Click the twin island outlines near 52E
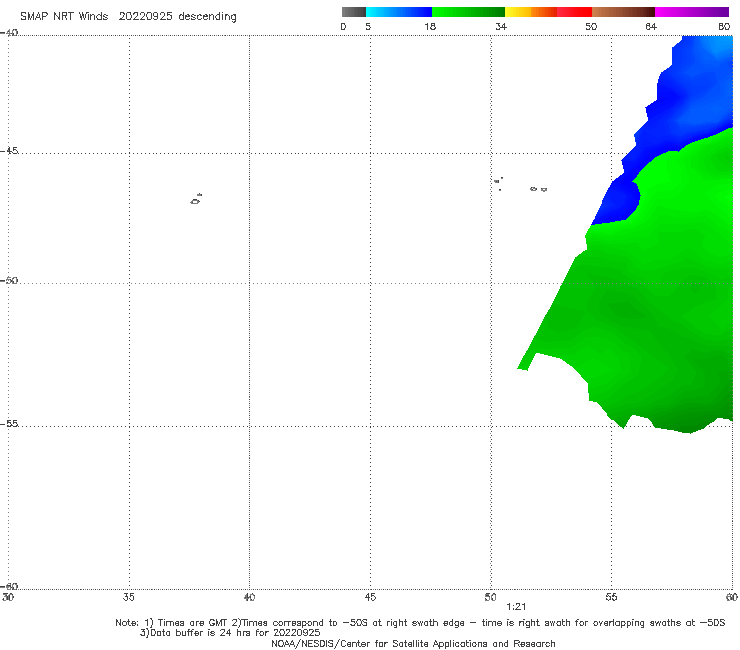 pyautogui.click(x=538, y=189)
